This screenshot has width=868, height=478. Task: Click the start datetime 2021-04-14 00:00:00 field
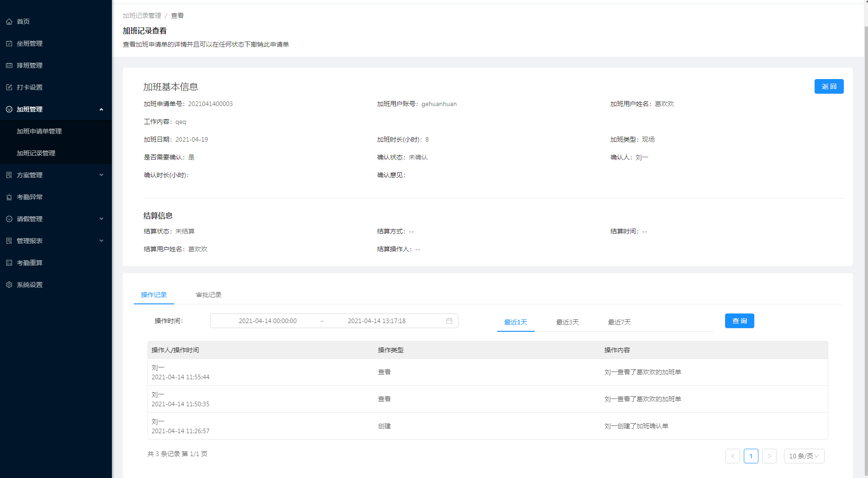[268, 321]
